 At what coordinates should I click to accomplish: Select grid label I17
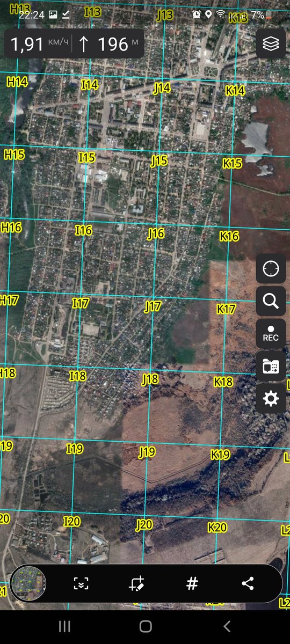coord(81,303)
